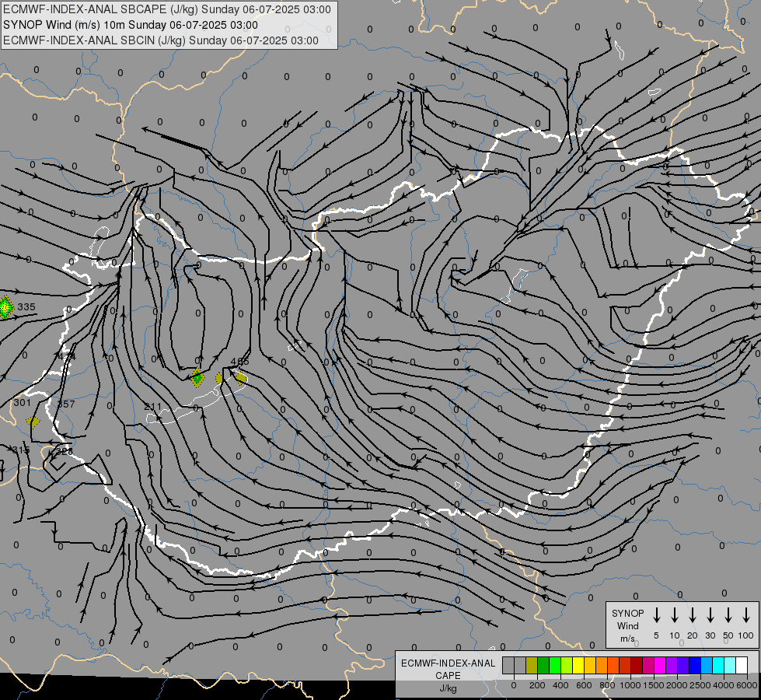Click the 315 CAPE value on the map
This screenshot has width=761, height=700.
[21, 450]
